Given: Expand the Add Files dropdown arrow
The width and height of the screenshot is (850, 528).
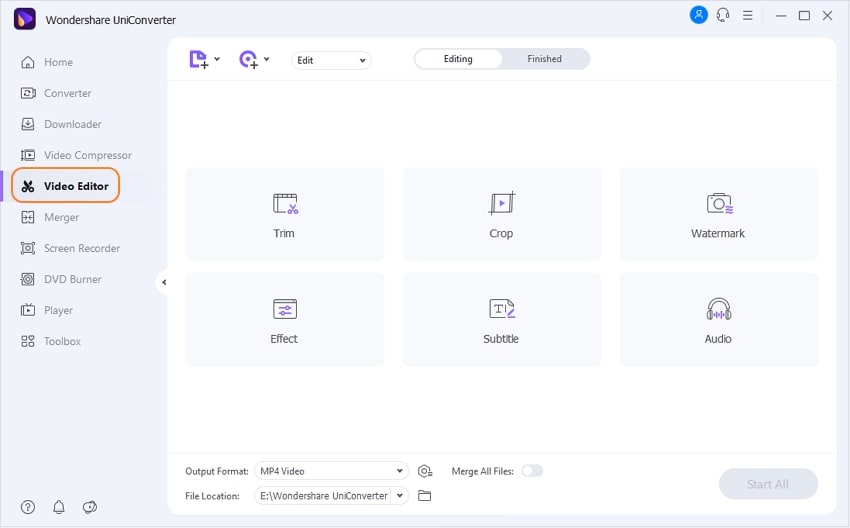Looking at the screenshot, I should [217, 59].
